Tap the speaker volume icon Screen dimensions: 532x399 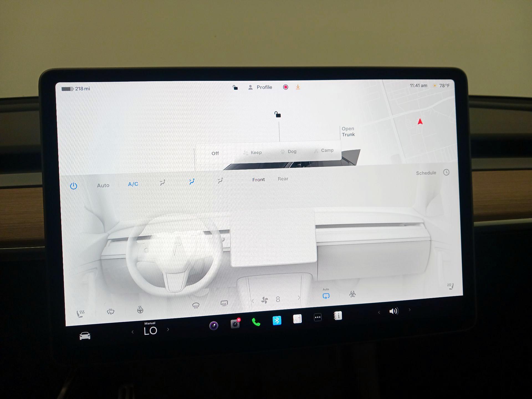393,311
